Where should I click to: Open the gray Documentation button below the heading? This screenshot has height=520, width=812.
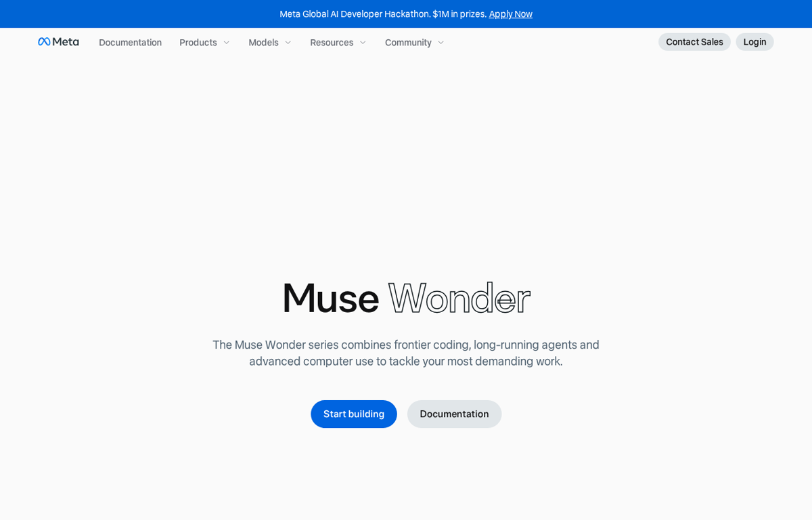click(454, 414)
